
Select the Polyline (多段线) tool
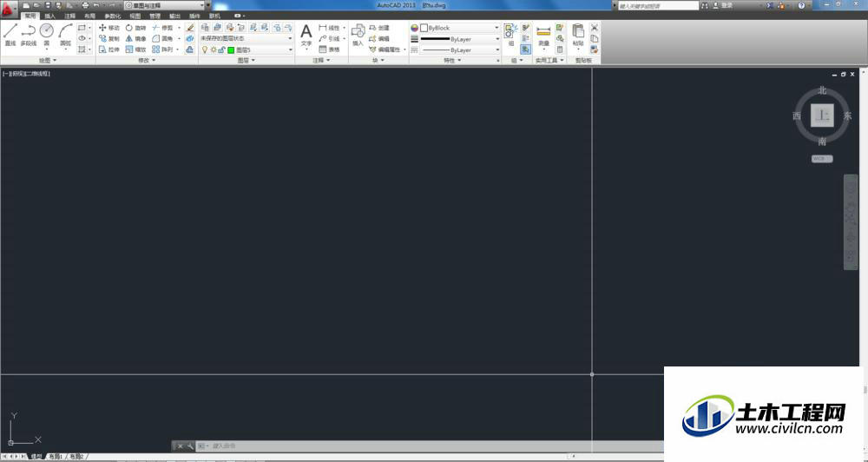tap(29, 35)
